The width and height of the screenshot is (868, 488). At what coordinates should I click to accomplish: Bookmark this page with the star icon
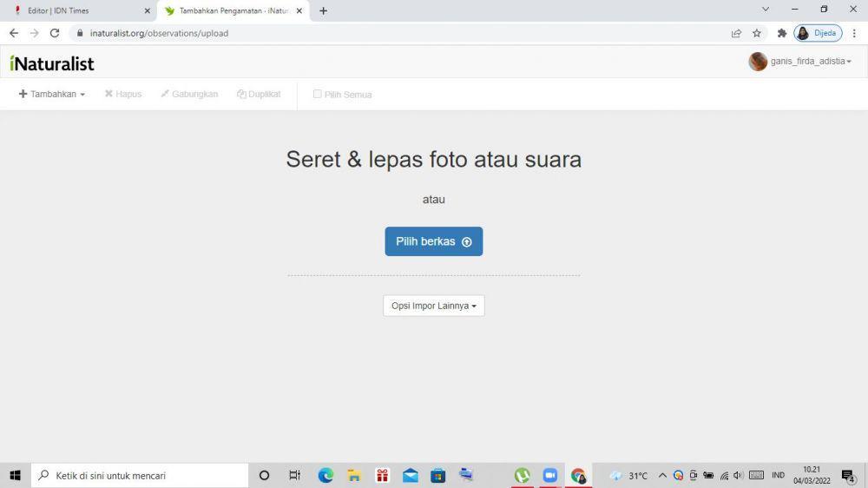pos(757,33)
